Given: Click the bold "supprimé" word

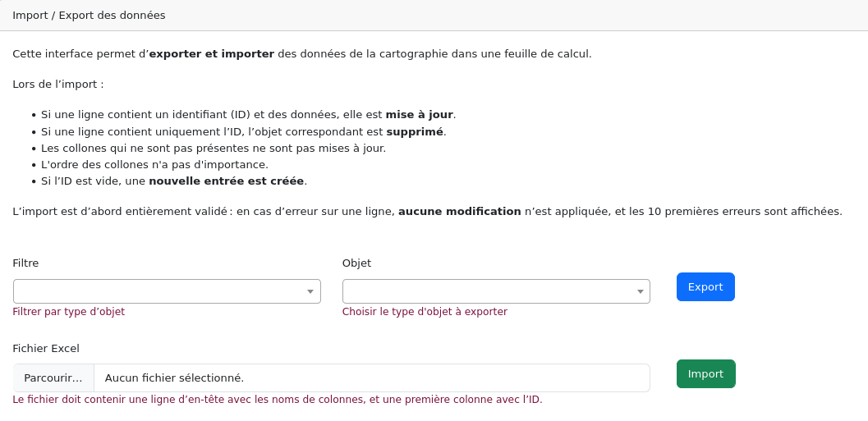Looking at the screenshot, I should coord(415,131).
